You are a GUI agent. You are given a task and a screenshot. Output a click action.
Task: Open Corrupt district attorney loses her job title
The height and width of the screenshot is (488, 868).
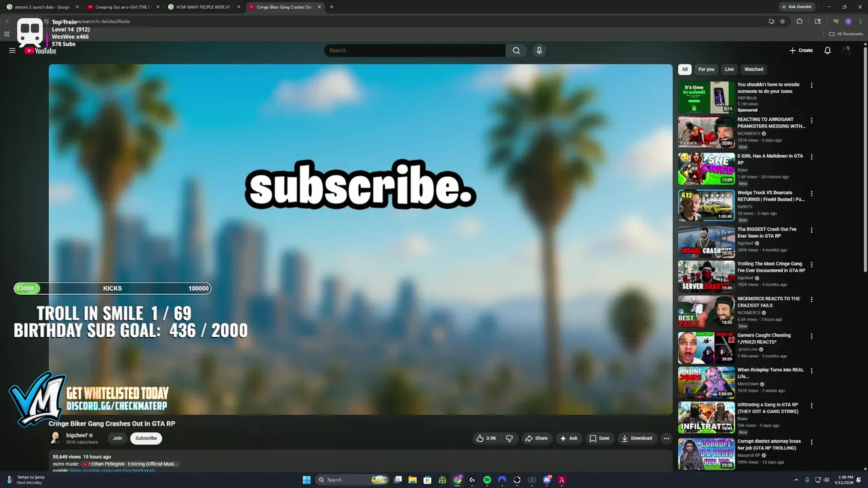click(769, 445)
